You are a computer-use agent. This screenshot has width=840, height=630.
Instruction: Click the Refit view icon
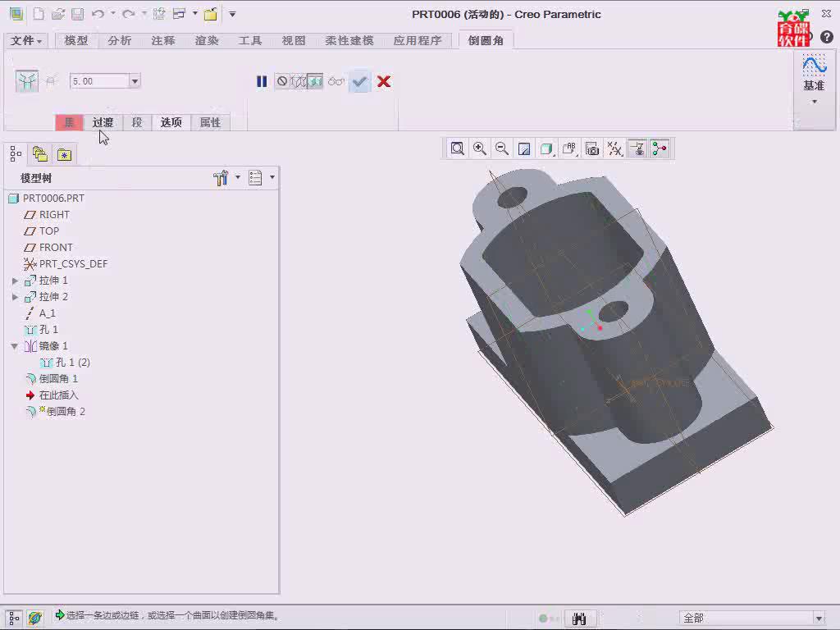458,148
